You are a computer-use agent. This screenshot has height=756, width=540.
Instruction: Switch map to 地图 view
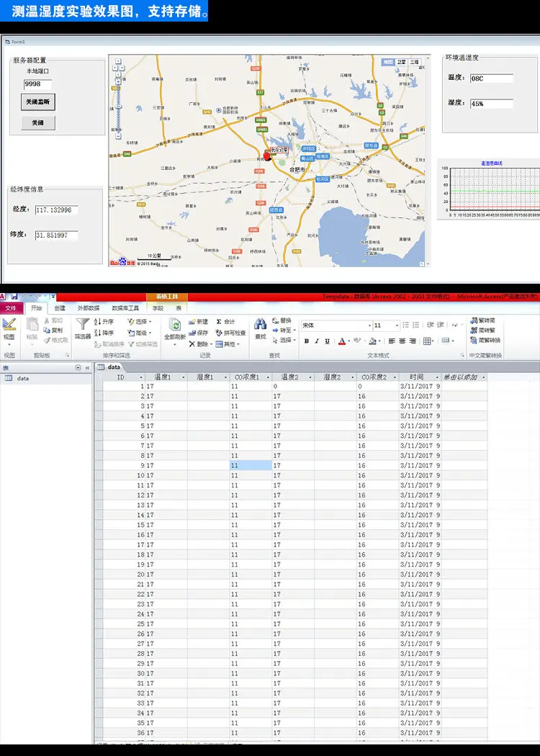pos(389,62)
